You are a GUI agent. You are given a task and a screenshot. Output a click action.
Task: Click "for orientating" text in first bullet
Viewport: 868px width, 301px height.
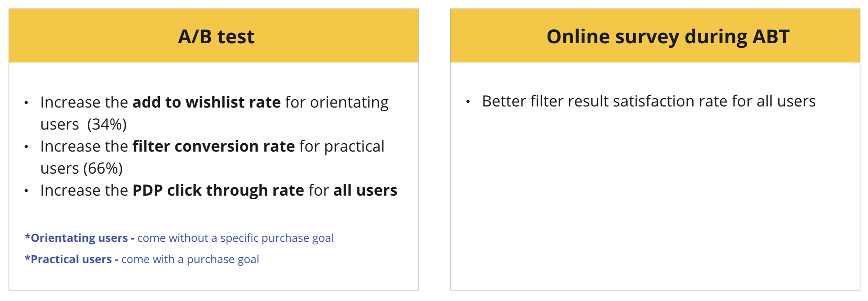(x=337, y=102)
